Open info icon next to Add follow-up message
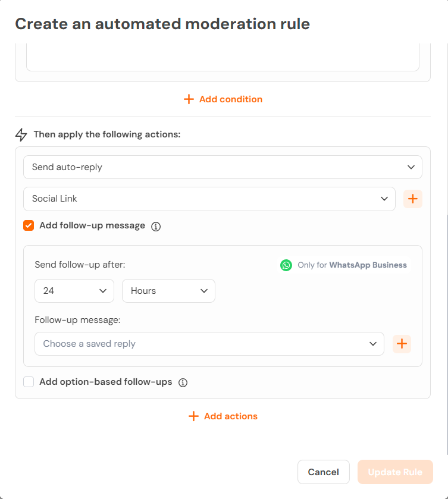The image size is (448, 499). click(156, 227)
